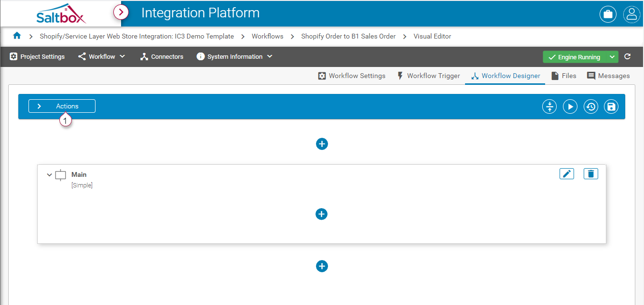Open the history icon in designer toolbar

(591, 106)
